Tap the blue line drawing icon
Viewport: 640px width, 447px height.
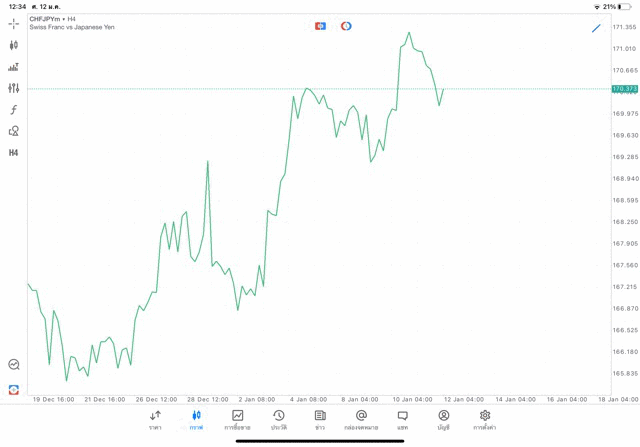coord(596,28)
